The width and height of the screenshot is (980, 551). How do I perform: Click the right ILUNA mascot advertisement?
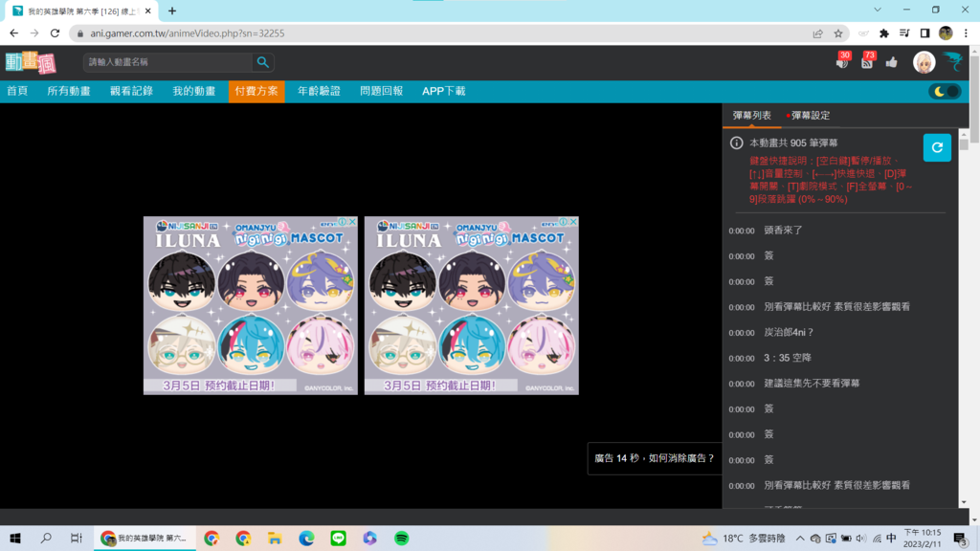coord(471,305)
